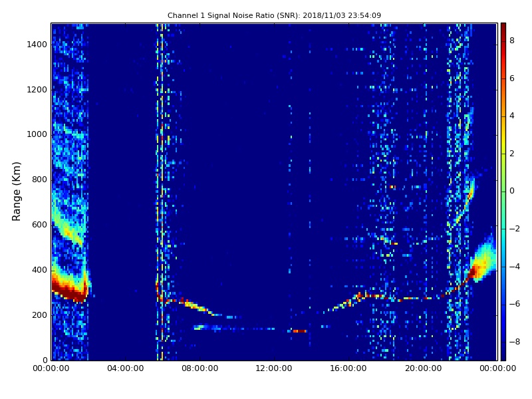Viewport: 532px width, 399px height.
Task: Click the 600 range tick label
Action: coord(39,225)
